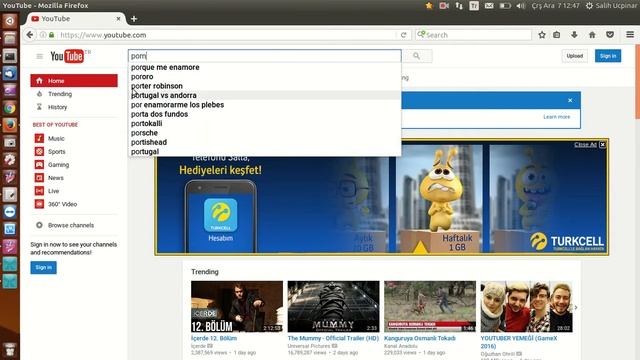Click the site security padlock icon

51,35
